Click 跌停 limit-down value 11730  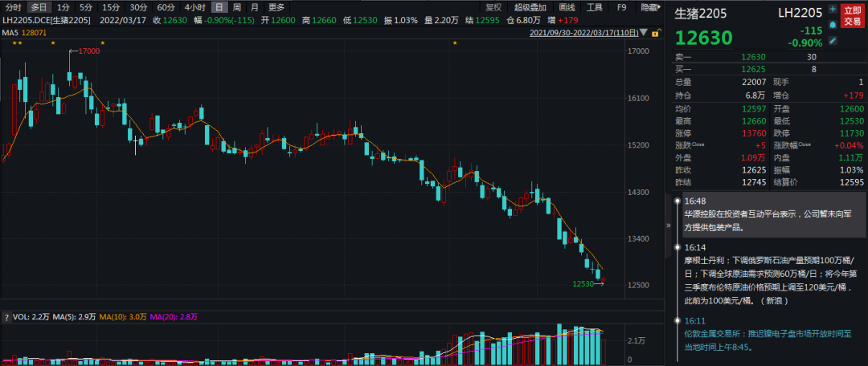(x=851, y=133)
